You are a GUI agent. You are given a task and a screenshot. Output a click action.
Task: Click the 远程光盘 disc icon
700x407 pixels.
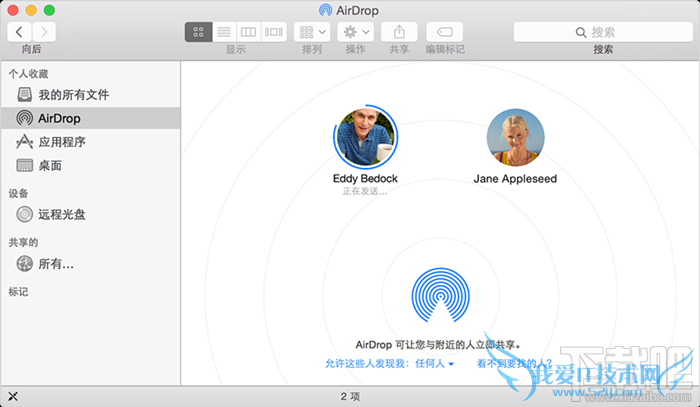pyautogui.click(x=25, y=214)
